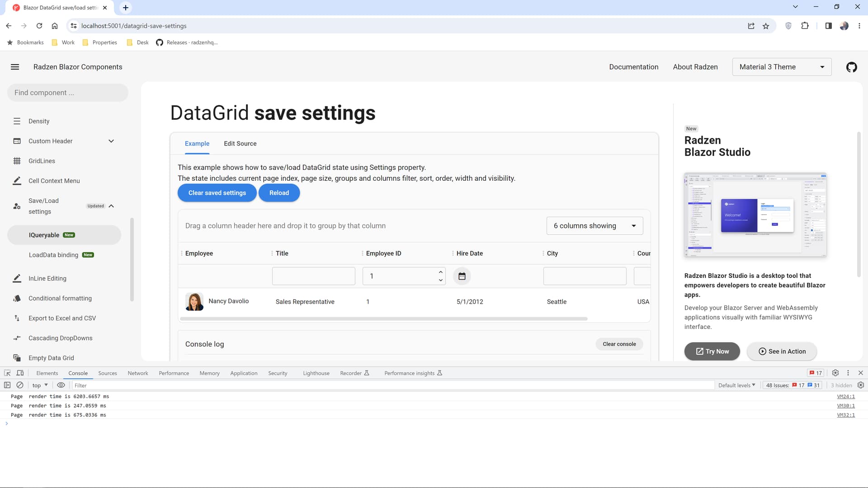This screenshot has width=868, height=488.
Task: Open browser tab search chevron
Action: (x=795, y=7)
